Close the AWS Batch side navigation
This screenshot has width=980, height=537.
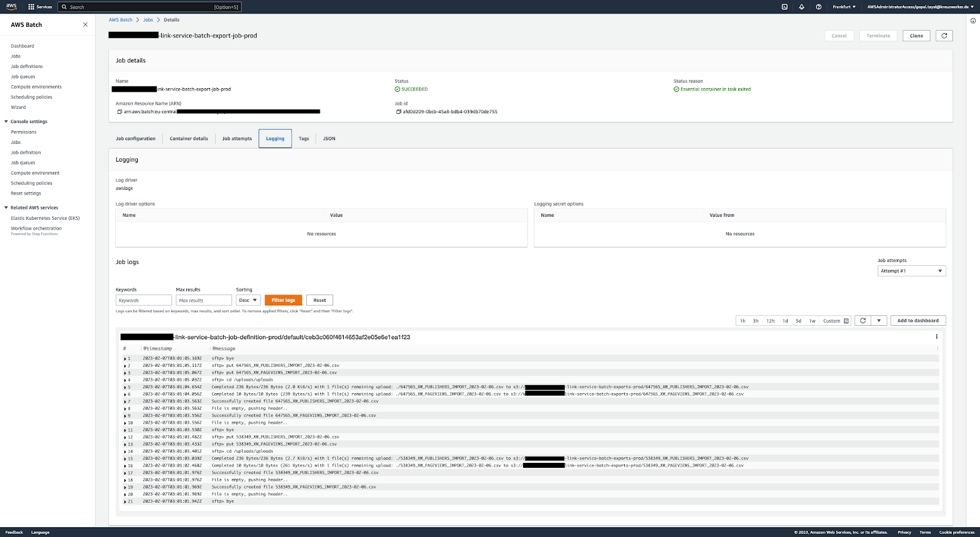(85, 24)
